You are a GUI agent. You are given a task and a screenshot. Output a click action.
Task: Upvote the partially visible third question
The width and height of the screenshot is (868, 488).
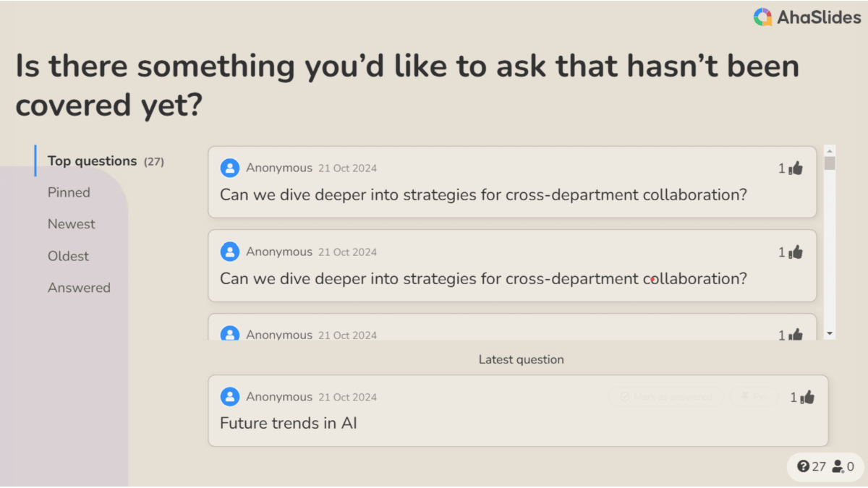tap(796, 335)
